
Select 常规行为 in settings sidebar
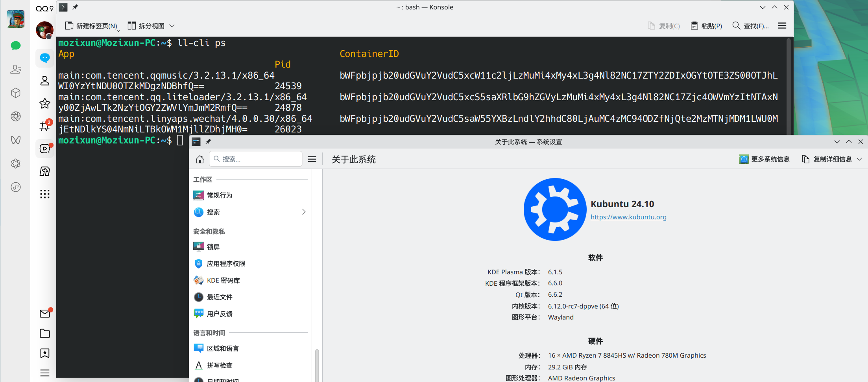250,195
